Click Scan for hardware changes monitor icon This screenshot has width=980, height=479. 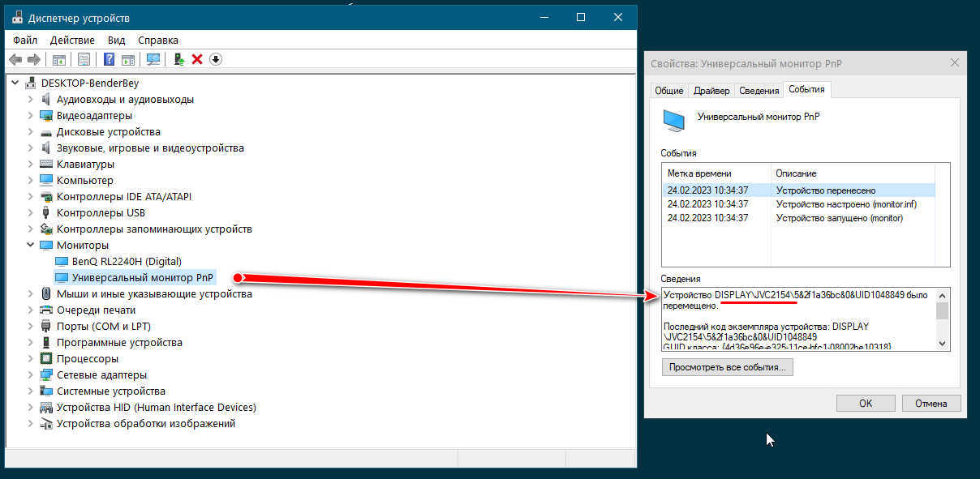(153, 59)
